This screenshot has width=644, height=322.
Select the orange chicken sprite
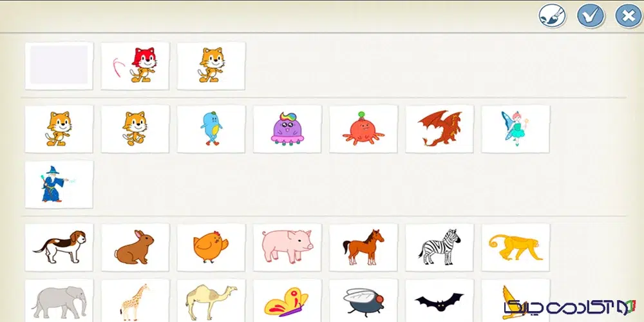click(x=211, y=247)
